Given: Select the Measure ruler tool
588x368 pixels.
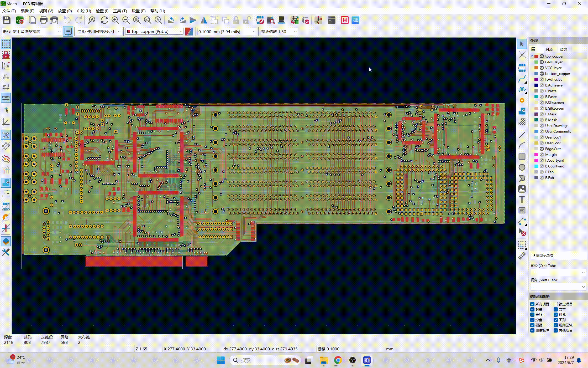Looking at the screenshot, I should (522, 256).
